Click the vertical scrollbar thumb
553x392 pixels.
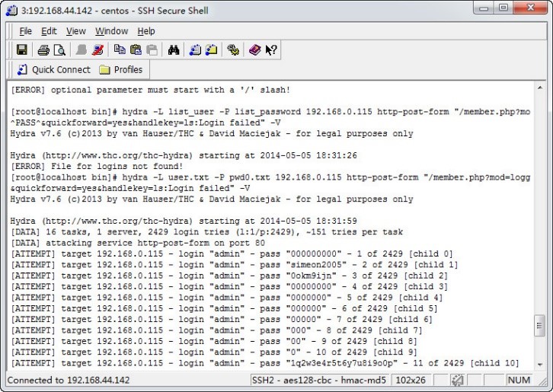(x=539, y=326)
